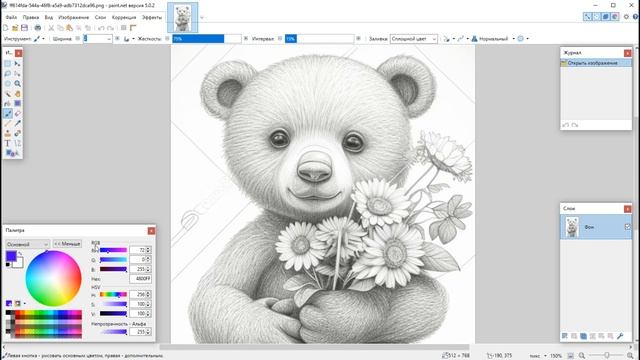Open the Файл menu
This screenshot has height=360, width=640.
(11, 18)
